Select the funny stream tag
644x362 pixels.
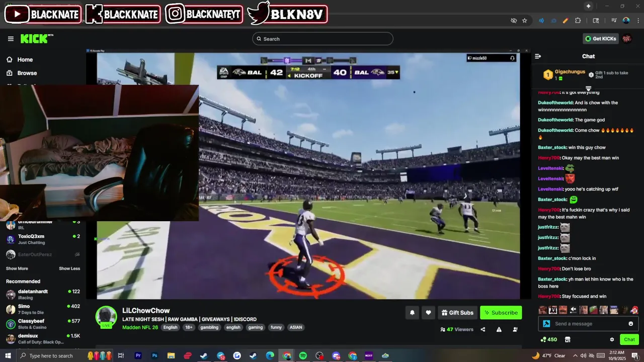coord(276,327)
